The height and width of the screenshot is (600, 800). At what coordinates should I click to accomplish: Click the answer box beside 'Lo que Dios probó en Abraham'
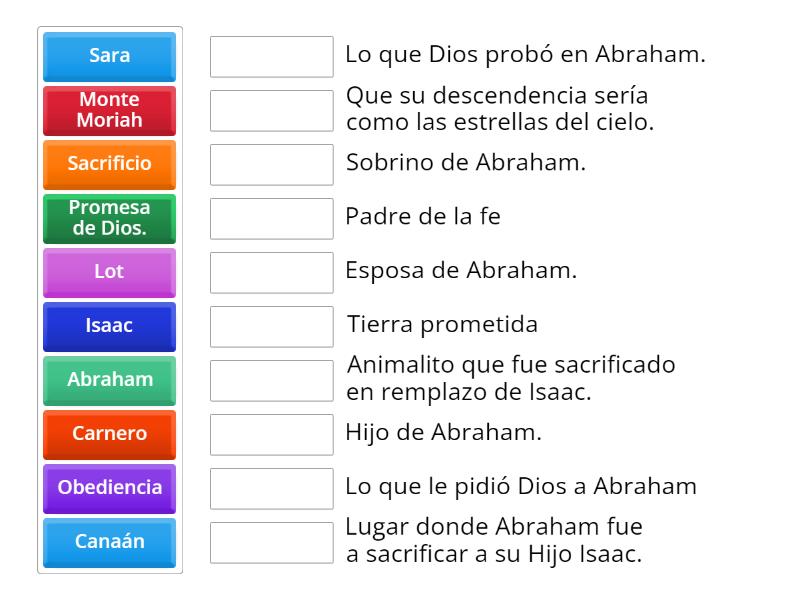click(x=272, y=57)
